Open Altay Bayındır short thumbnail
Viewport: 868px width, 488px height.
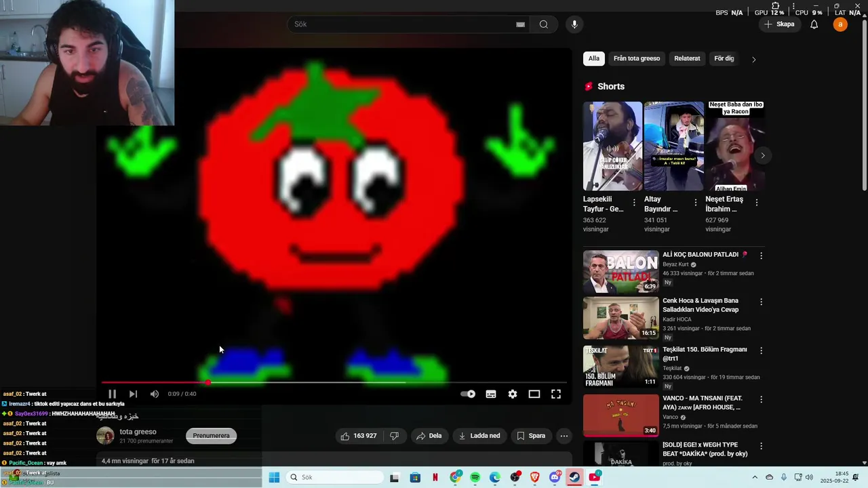coord(674,146)
